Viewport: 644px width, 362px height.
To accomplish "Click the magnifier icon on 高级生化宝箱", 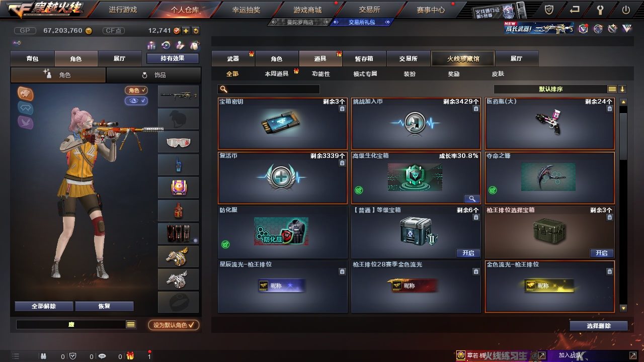I will pos(472,199).
